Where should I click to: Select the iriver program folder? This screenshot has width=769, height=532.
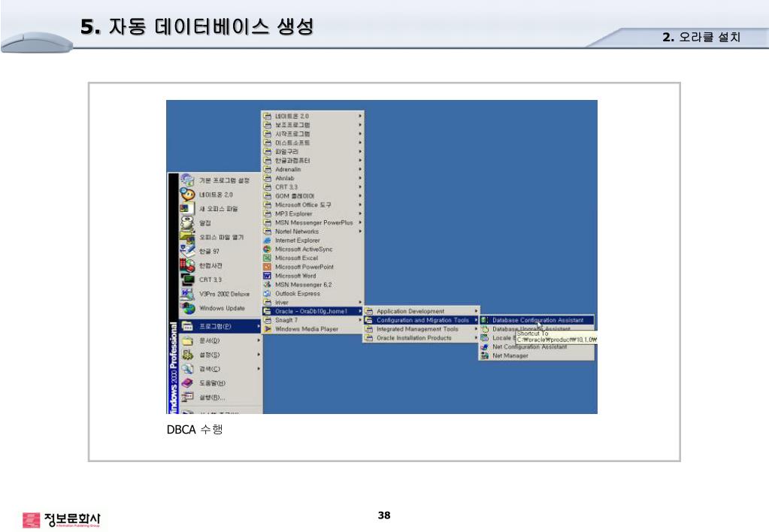313,303
